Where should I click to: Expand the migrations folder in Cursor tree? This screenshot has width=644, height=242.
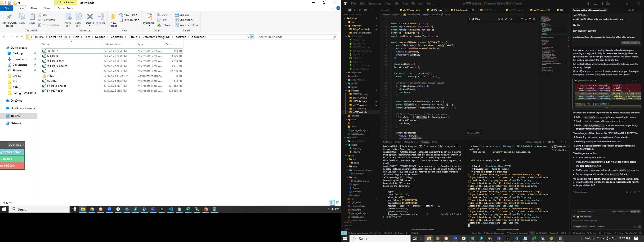[346, 73]
